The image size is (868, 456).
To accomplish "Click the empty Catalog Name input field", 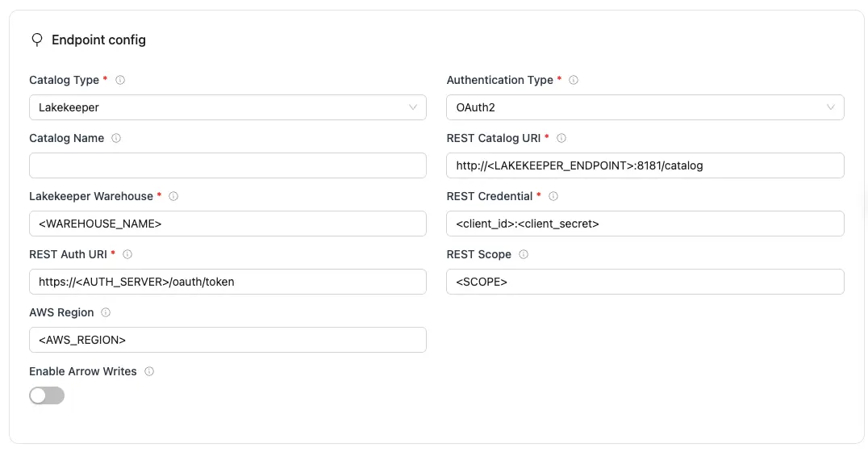I will coord(227,165).
